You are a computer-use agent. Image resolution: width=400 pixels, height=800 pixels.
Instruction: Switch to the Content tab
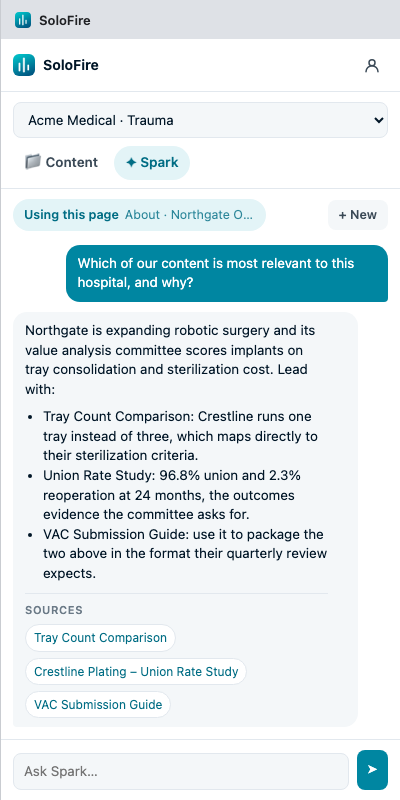(x=61, y=163)
